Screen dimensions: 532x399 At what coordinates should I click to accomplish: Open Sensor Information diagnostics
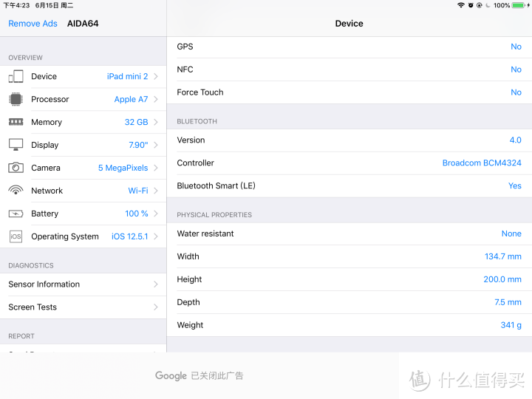(83, 284)
